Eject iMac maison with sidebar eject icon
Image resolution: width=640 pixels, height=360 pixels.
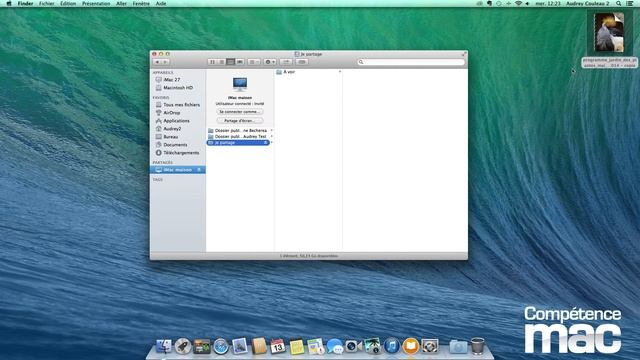199,170
